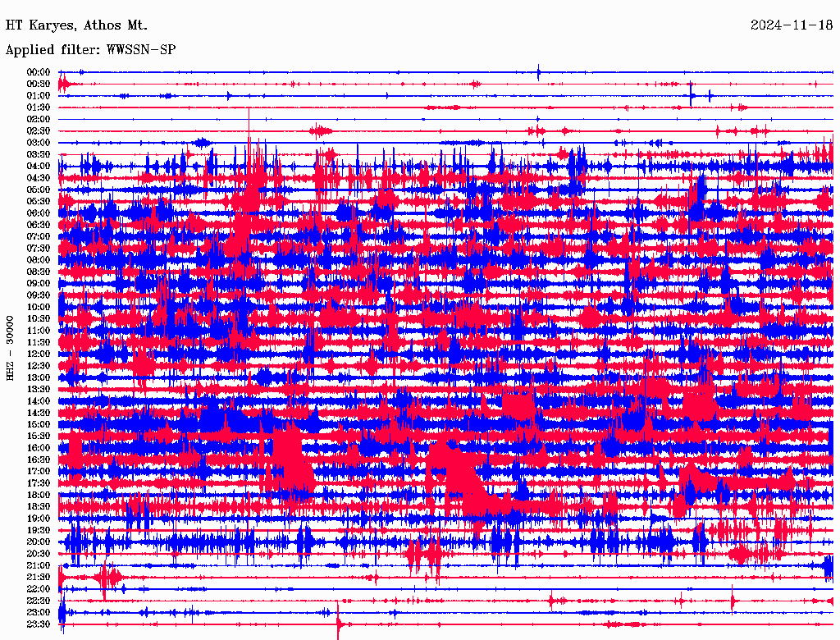Image resolution: width=840 pixels, height=640 pixels.
Task: Click the 18:00 time label
Action: (x=39, y=495)
